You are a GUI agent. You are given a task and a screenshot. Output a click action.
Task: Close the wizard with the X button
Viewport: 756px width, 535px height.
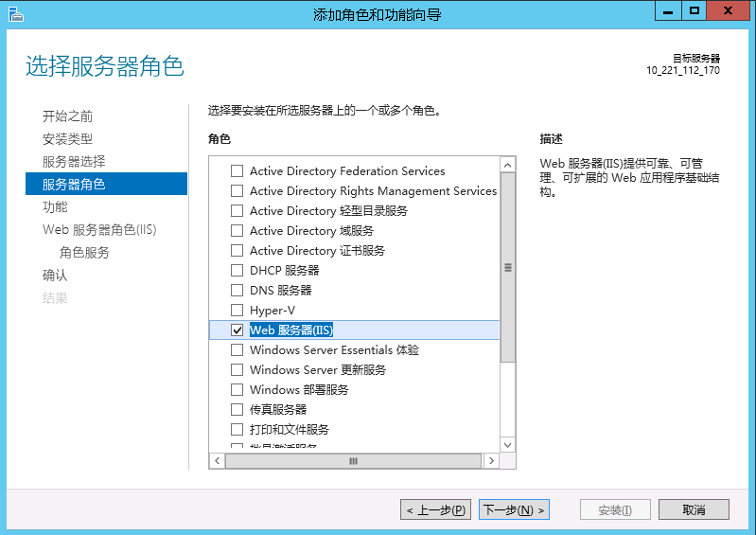[x=729, y=11]
